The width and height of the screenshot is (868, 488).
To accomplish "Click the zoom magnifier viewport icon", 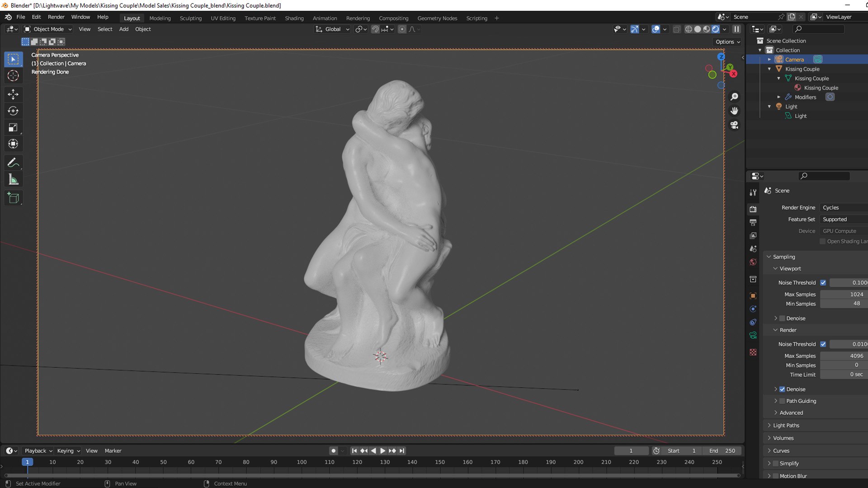I will (x=734, y=97).
